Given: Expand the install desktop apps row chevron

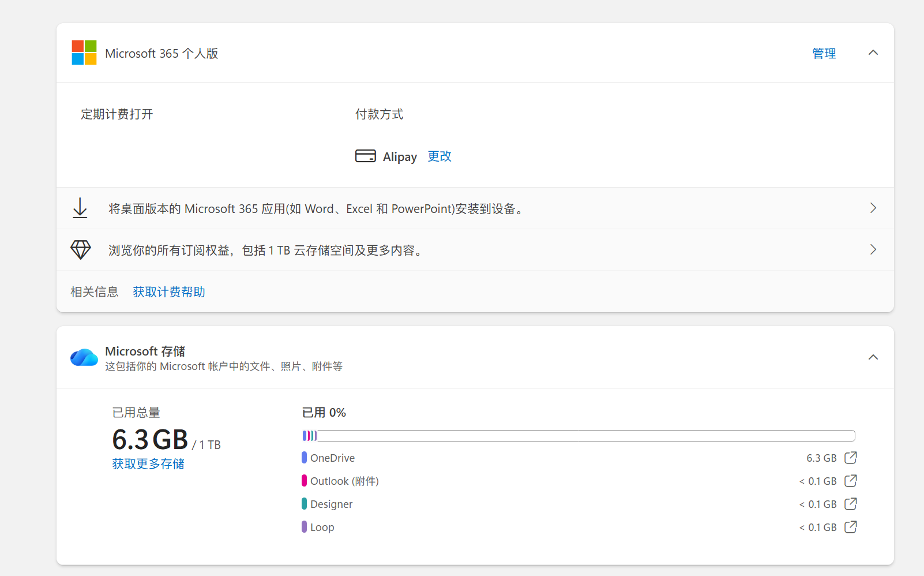Looking at the screenshot, I should [873, 208].
